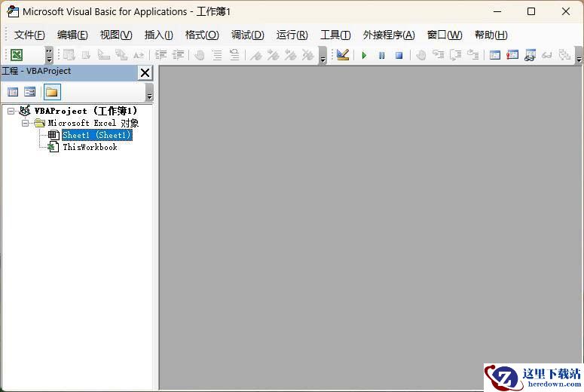
Task: Click the Quick Info icon
Action: point(103,55)
